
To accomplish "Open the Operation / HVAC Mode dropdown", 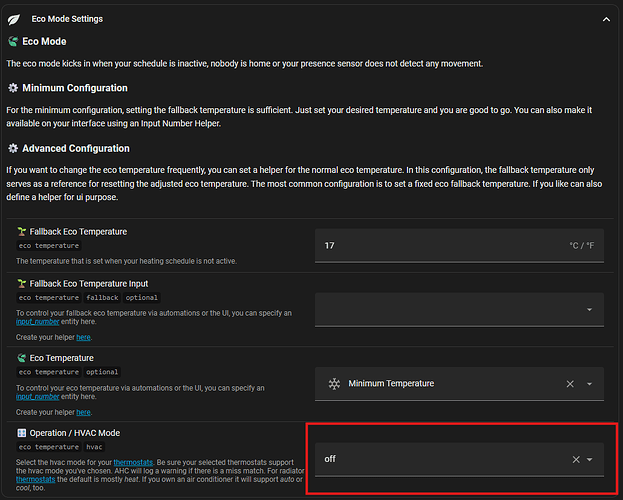I will coord(590,459).
